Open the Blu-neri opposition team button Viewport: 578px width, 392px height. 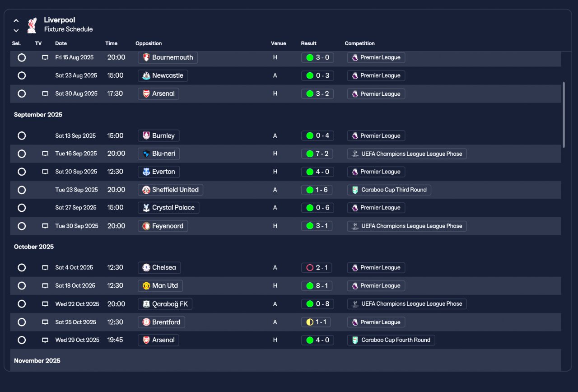(159, 154)
